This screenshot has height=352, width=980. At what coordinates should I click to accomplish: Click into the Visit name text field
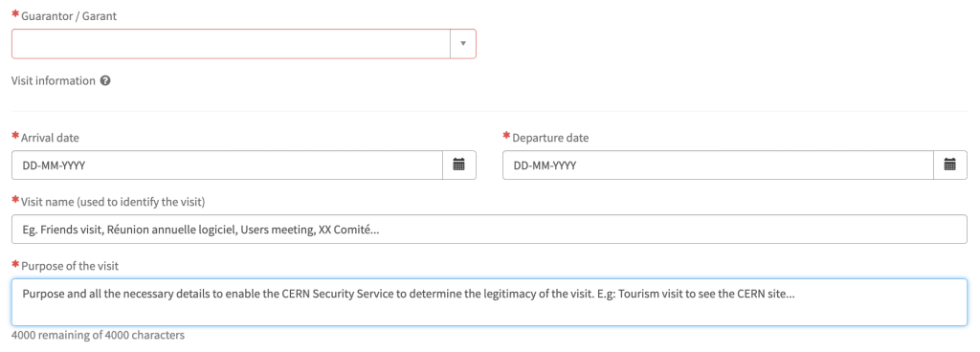tap(489, 229)
